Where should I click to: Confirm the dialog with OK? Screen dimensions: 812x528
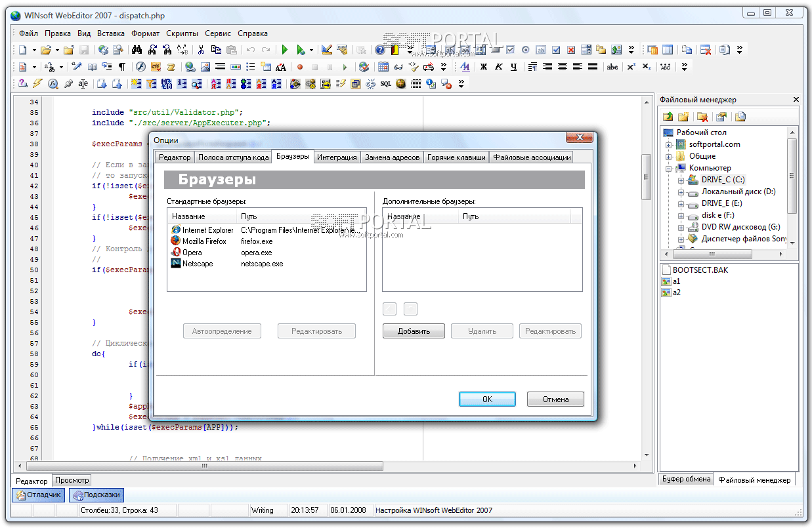click(x=487, y=399)
